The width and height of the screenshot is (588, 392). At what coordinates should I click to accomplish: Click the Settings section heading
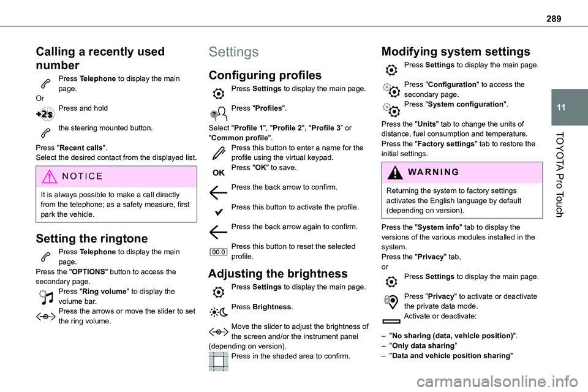(x=233, y=51)
